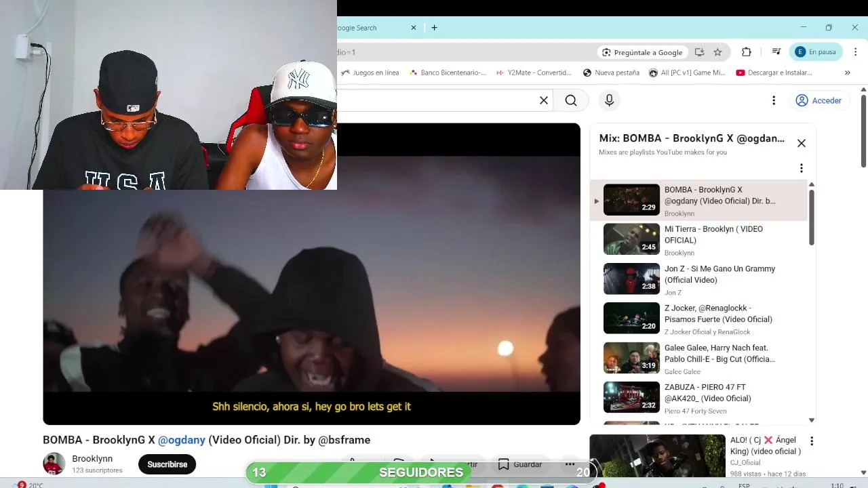This screenshot has height=488, width=868.
Task: Click @ogdany mention in video title
Action: coord(182,440)
